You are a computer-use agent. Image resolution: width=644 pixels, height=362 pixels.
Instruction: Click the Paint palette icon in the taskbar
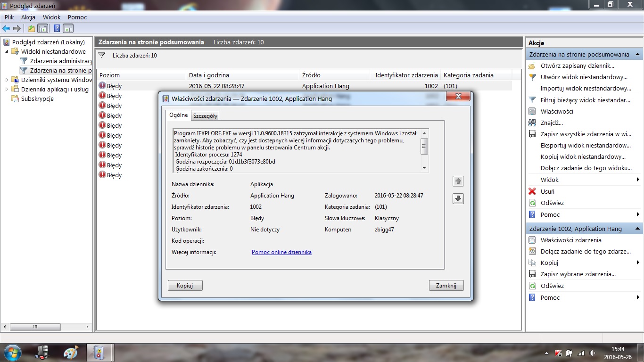[71, 353]
